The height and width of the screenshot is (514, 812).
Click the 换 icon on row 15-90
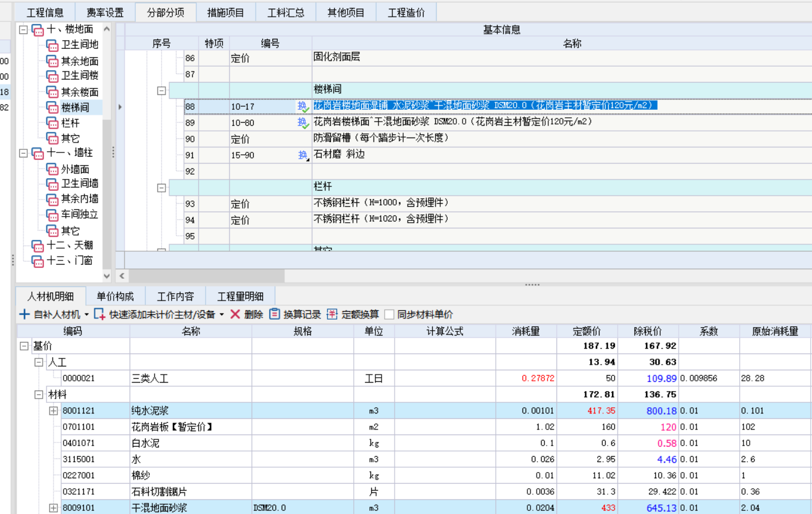coord(303,155)
